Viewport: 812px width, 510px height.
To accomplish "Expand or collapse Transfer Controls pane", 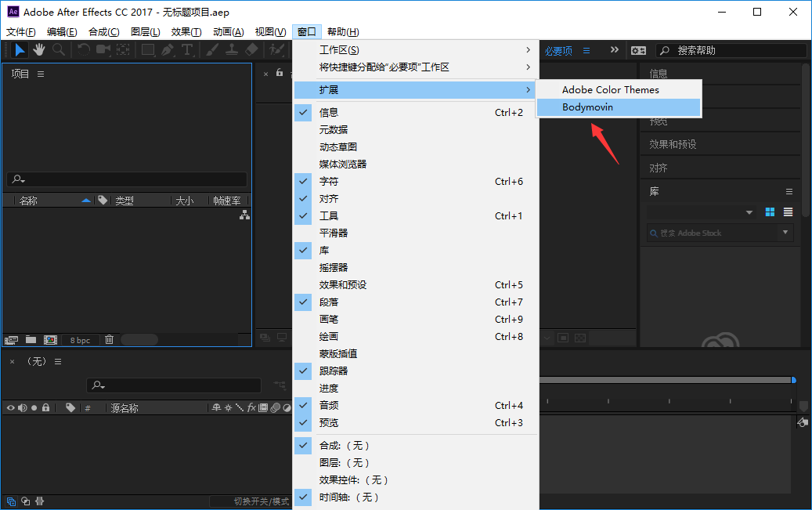I will (25, 501).
